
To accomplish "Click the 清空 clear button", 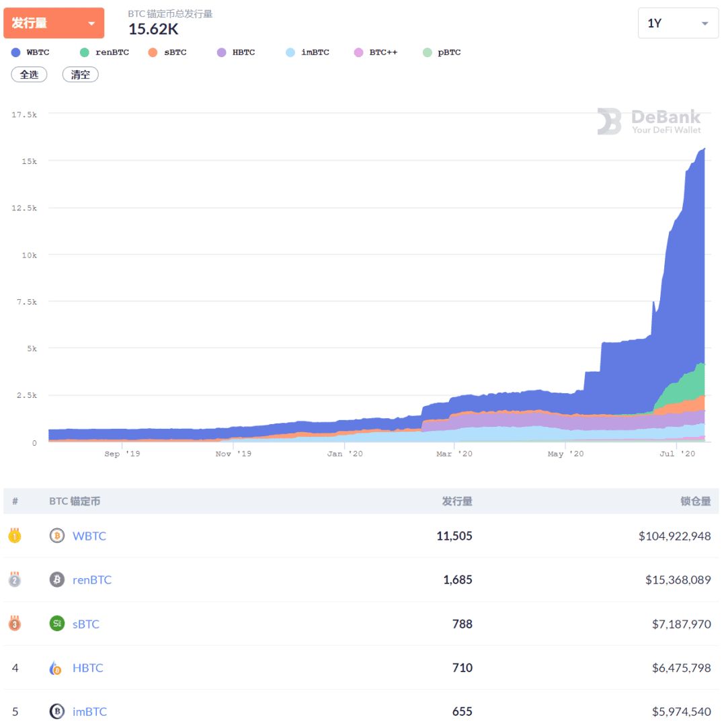I will click(80, 75).
